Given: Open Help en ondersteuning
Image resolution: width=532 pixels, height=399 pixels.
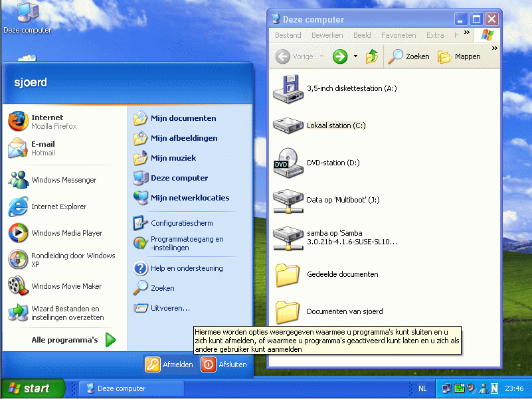Looking at the screenshot, I should [x=178, y=268].
